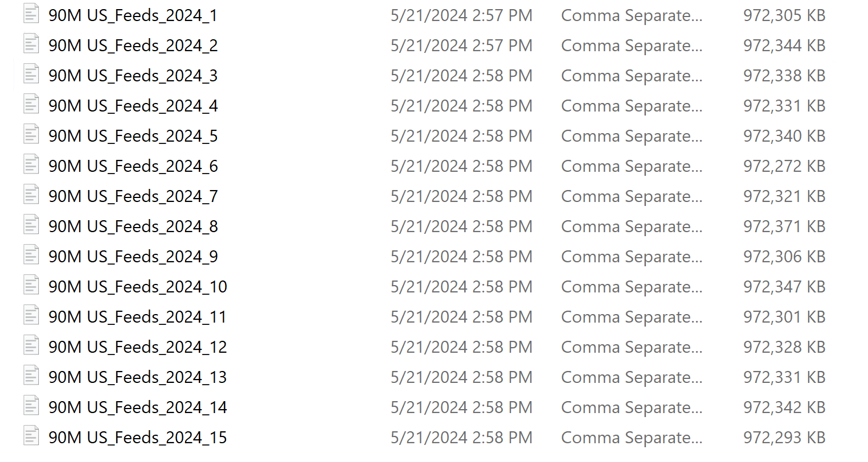This screenshot has height=462, width=868.
Task: Select the file icon next to 90M US_Feeds_2024_7
Action: (31, 195)
